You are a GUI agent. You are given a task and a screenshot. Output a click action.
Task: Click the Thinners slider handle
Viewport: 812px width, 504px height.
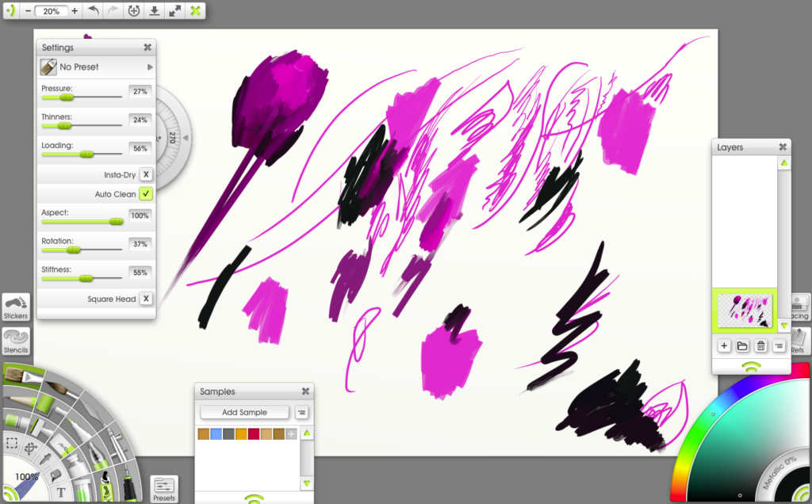pos(64,126)
